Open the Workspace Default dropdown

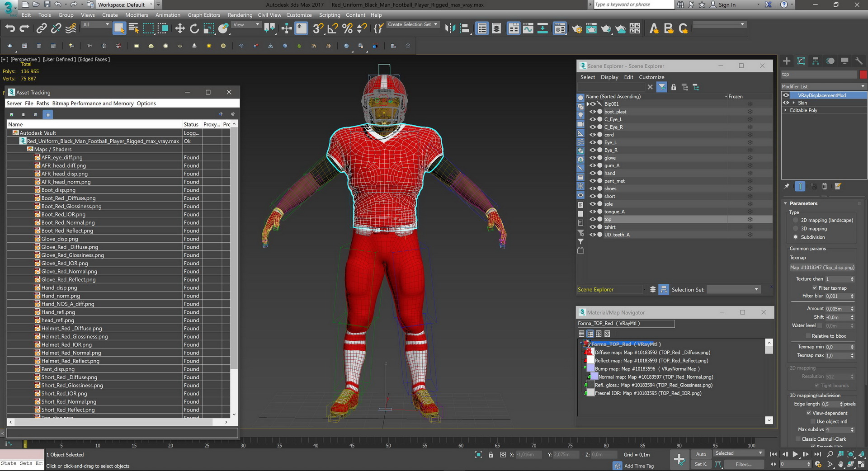[x=126, y=5]
